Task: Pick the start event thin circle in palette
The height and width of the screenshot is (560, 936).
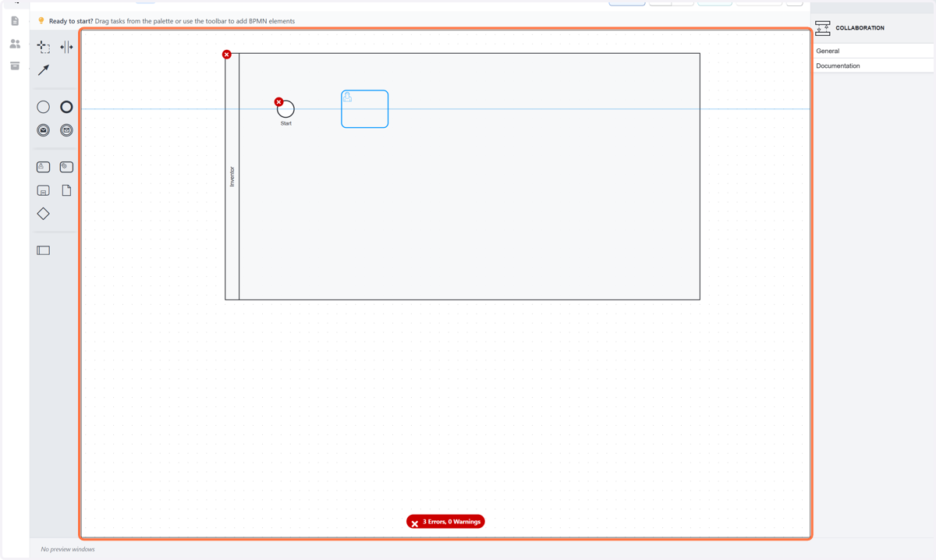Action: 44,107
